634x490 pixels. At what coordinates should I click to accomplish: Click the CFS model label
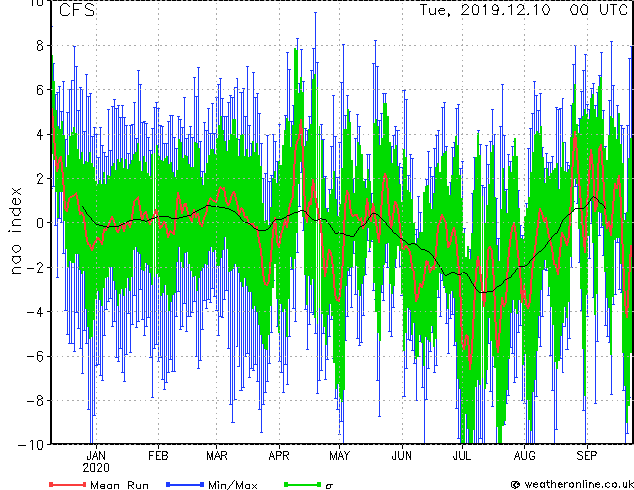(77, 10)
